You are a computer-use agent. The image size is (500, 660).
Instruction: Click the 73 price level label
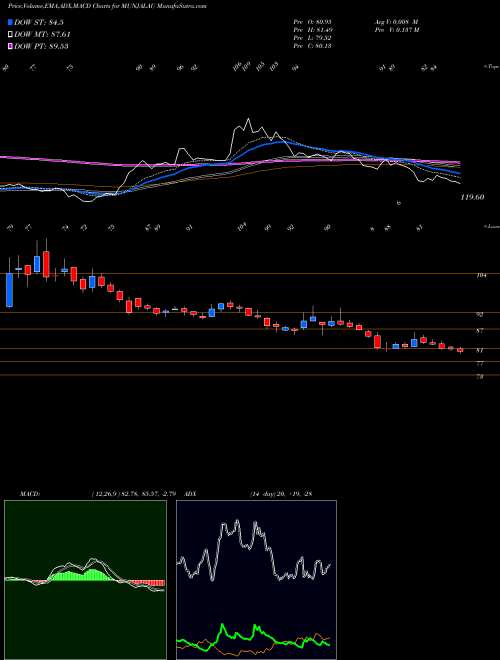(480, 377)
